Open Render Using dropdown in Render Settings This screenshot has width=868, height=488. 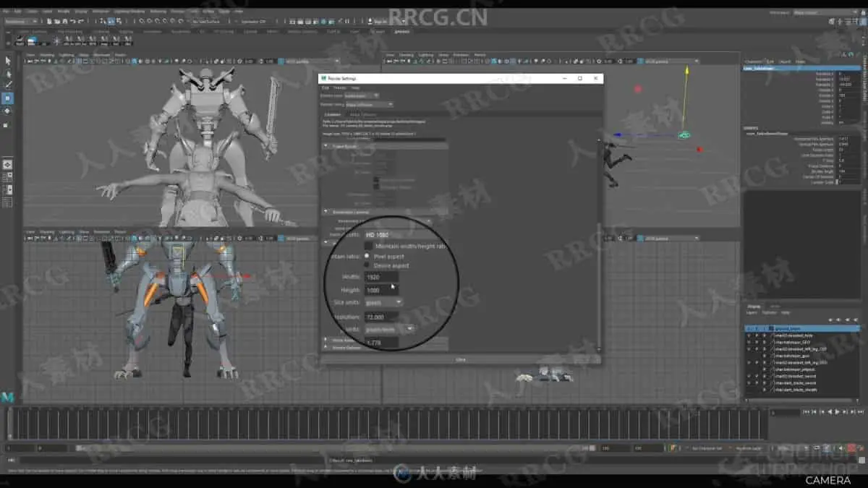point(369,105)
